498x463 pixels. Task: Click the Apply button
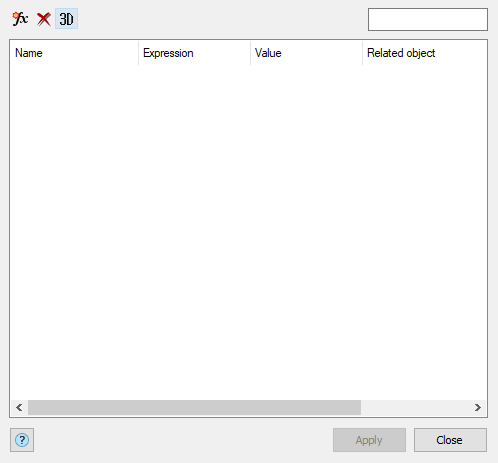coord(369,440)
